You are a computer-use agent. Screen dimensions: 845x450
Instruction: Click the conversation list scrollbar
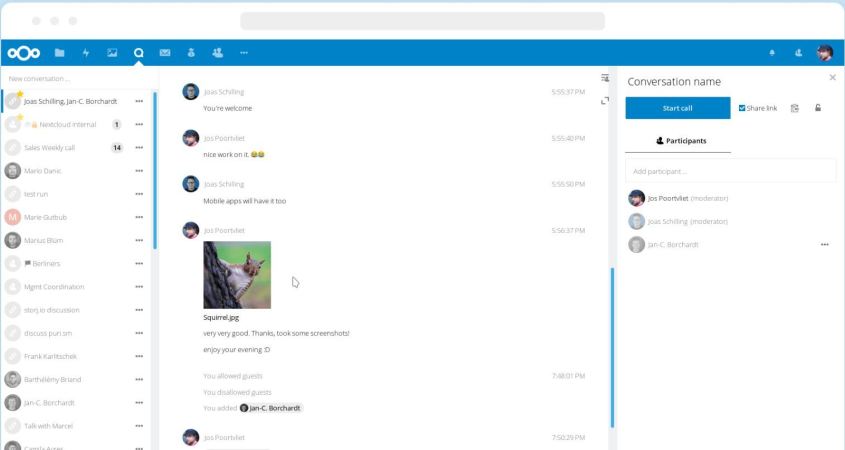tap(155, 170)
